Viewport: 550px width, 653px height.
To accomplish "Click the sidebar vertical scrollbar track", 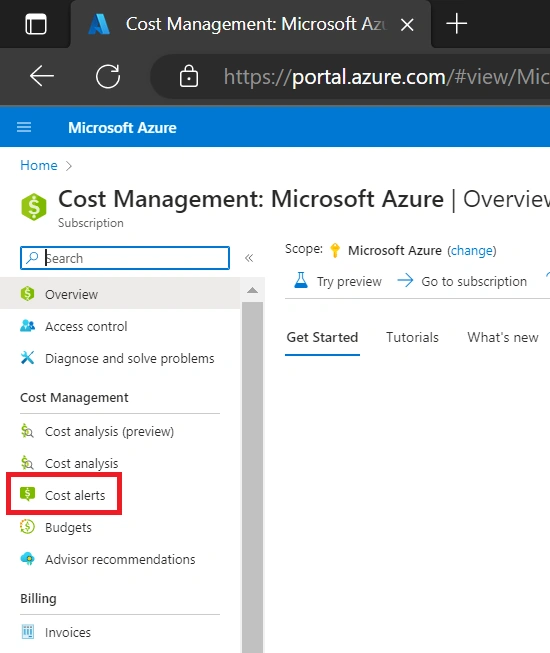I will 252,477.
